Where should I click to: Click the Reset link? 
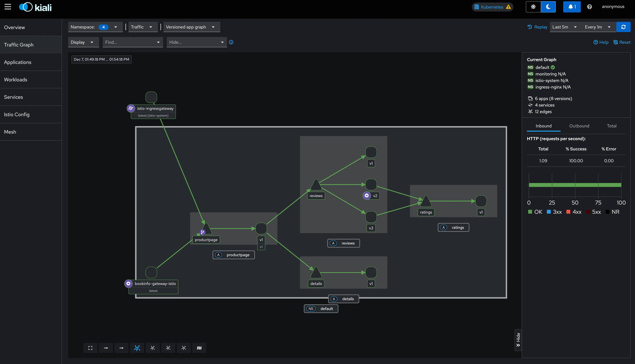pos(622,42)
